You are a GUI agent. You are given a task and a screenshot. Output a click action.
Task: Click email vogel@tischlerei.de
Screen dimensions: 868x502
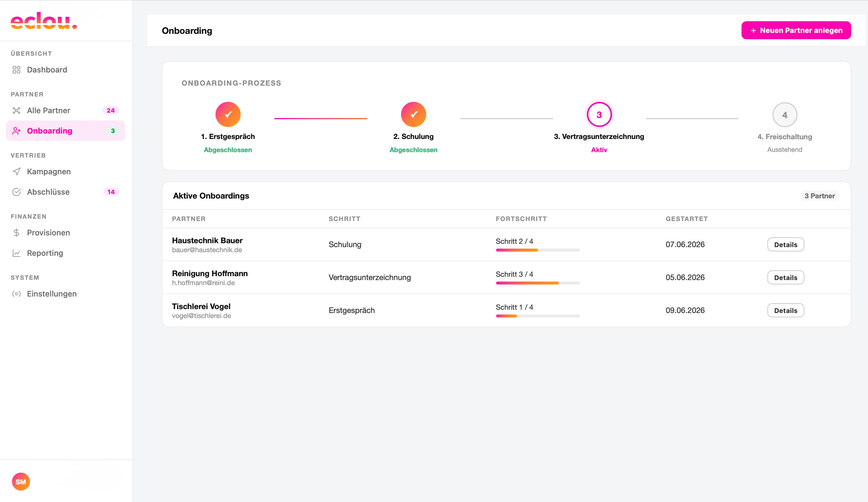[201, 316]
